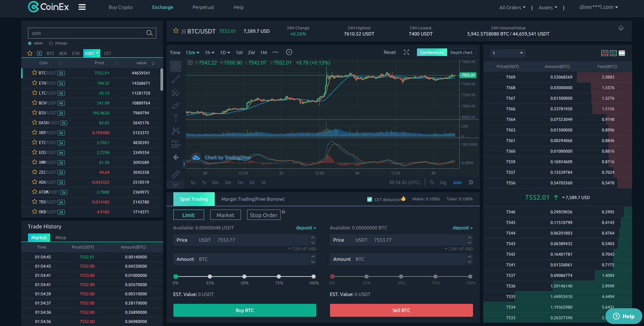The height and width of the screenshot is (326, 644).
Task: Open chart settings hexagon icon
Action: point(289,52)
